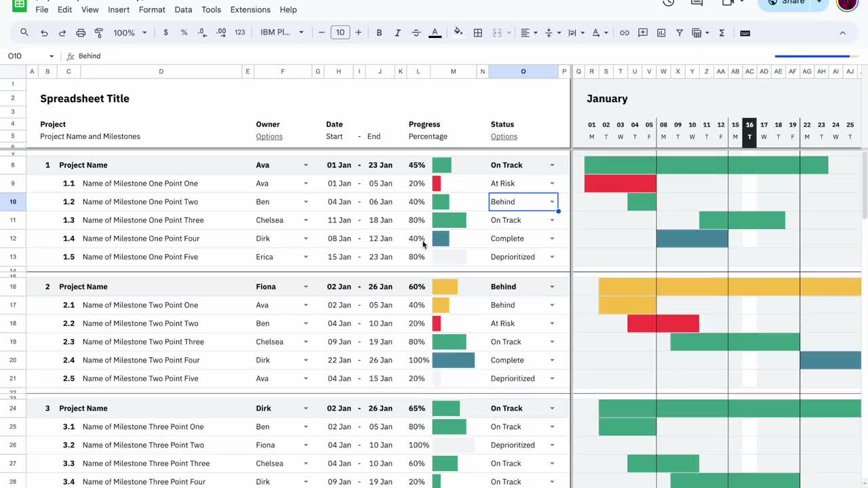Apply borders to the selection
Viewport: 868px width, 488px height.
coord(477,32)
